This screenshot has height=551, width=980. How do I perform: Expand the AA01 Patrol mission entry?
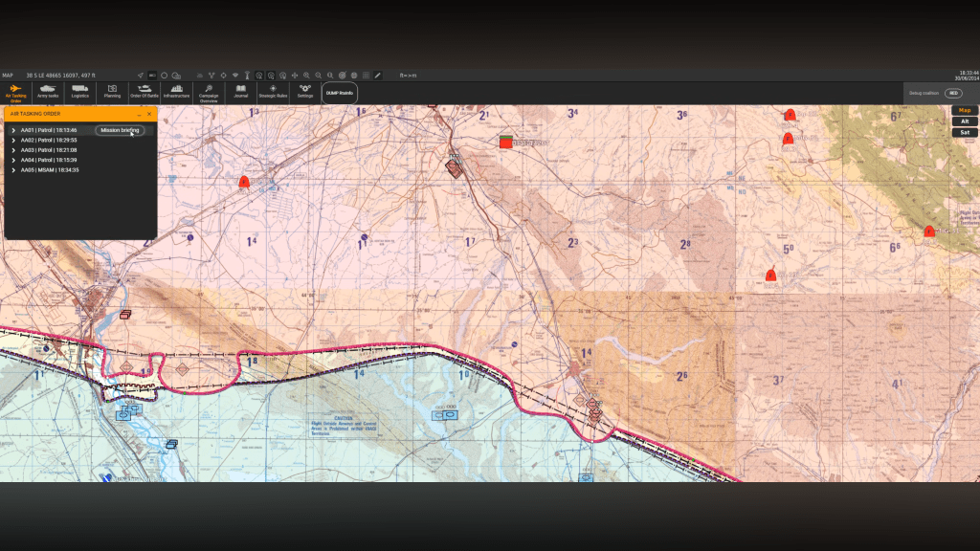(x=13, y=130)
